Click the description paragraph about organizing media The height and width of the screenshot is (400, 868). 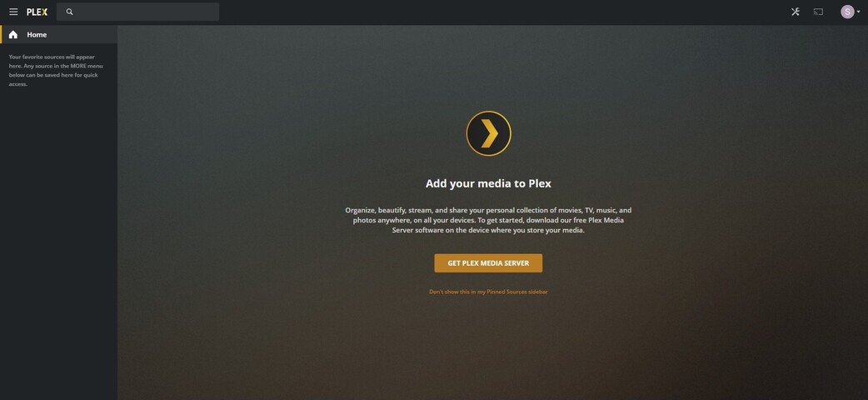pyautogui.click(x=488, y=220)
